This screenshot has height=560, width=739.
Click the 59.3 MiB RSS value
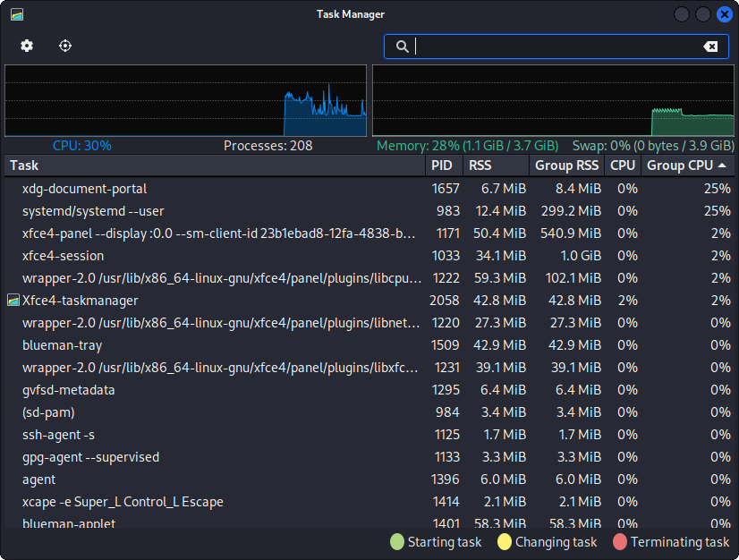(x=500, y=278)
